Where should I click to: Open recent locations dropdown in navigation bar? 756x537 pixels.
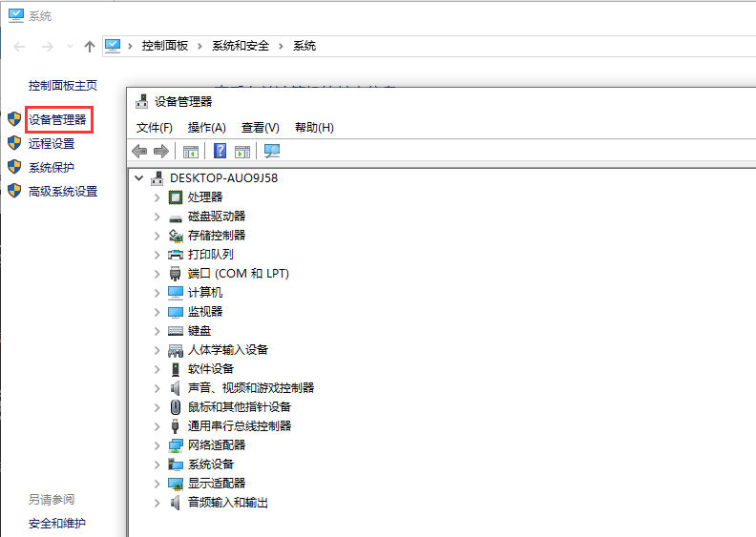(70, 46)
